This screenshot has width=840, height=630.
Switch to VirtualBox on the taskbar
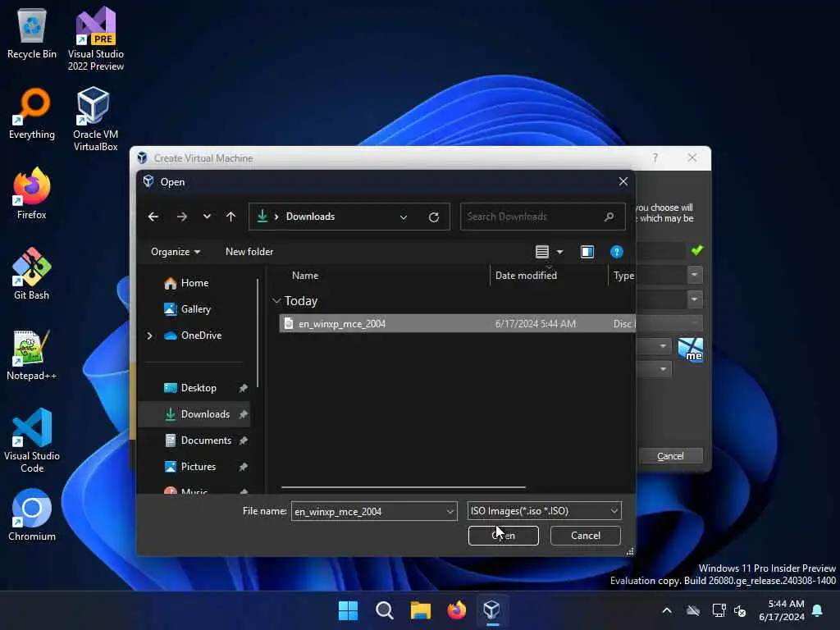pos(492,610)
